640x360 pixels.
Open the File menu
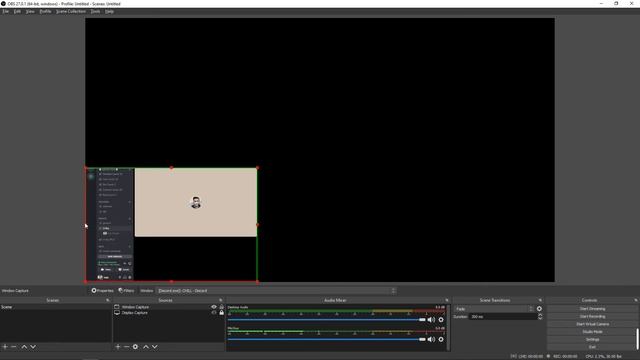6,11
